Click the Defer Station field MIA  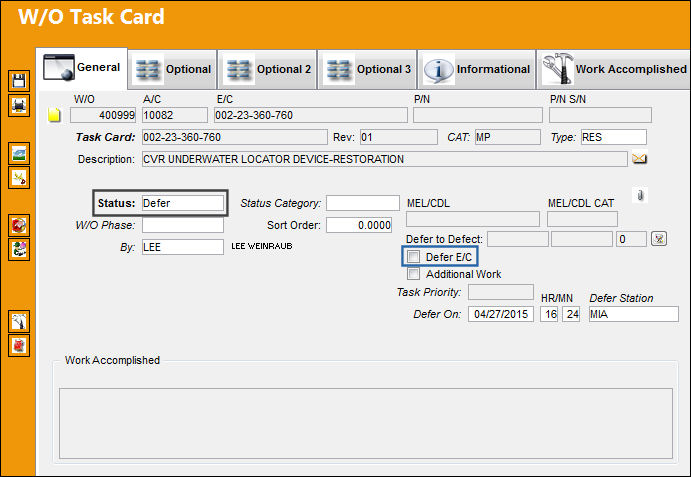634,314
